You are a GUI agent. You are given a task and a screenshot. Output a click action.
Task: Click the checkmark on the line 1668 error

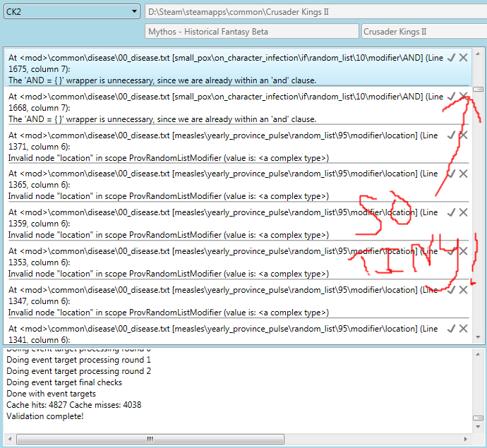pyautogui.click(x=451, y=96)
